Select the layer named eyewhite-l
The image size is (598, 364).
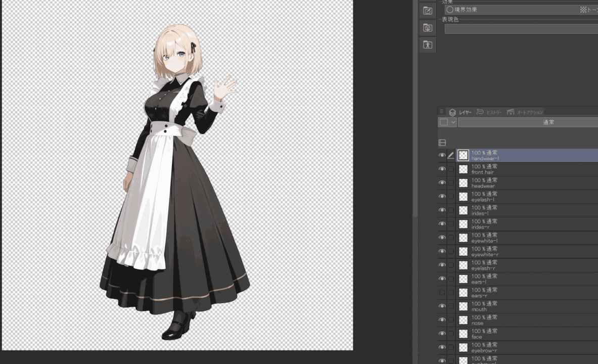(x=527, y=238)
